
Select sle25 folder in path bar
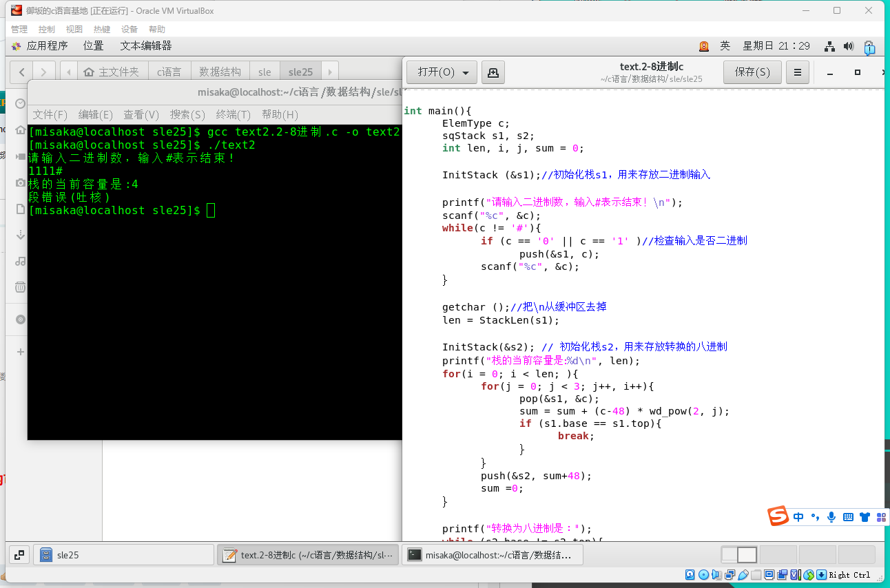pos(301,72)
